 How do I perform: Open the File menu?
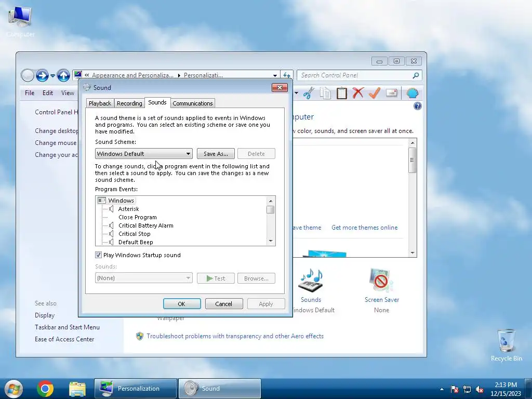30,93
